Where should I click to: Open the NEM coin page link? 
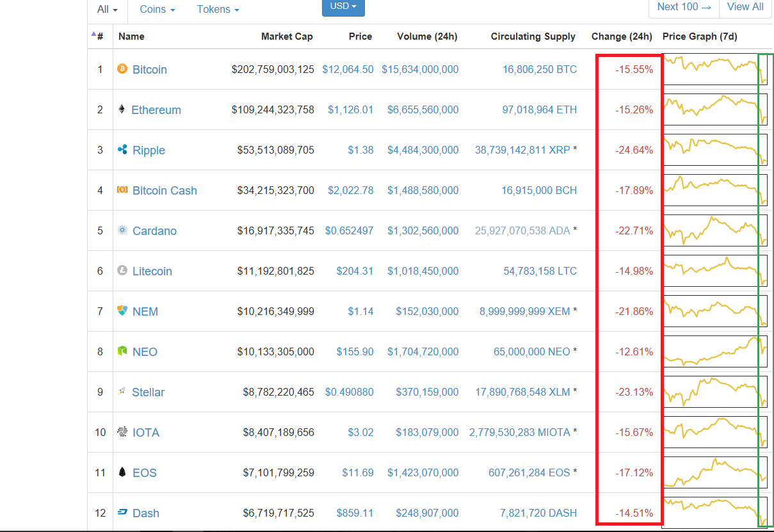145,312
